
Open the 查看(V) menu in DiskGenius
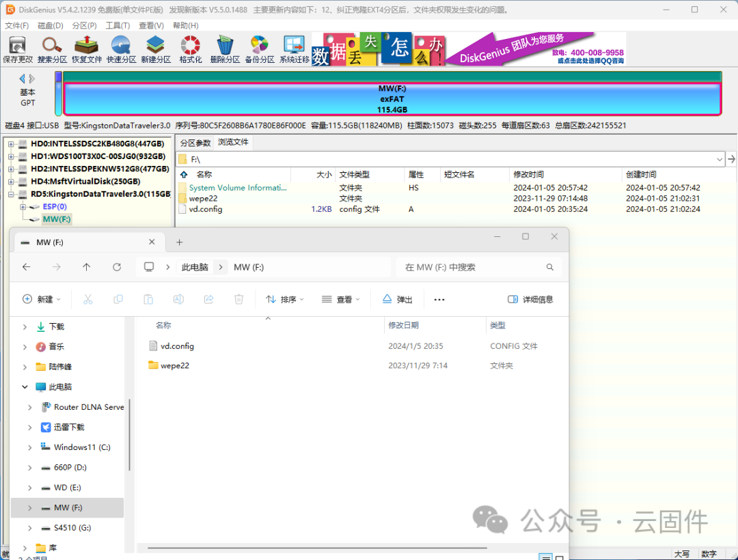151,25
